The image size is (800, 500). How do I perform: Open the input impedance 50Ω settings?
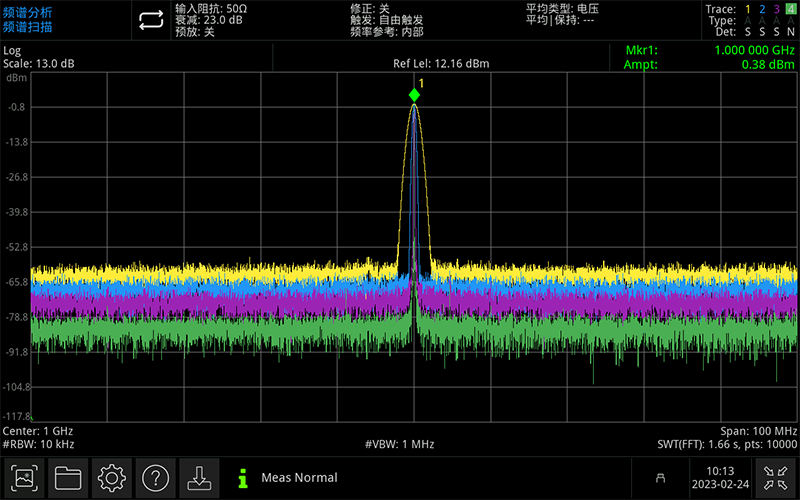[x=210, y=8]
